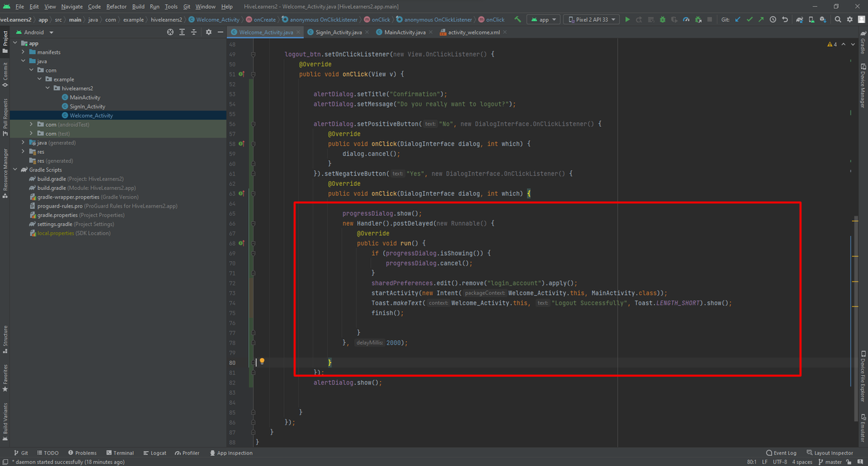Image resolution: width=868 pixels, height=466 pixels.
Task: Open the Pixel 2 API 33 device dropdown
Action: click(591, 20)
